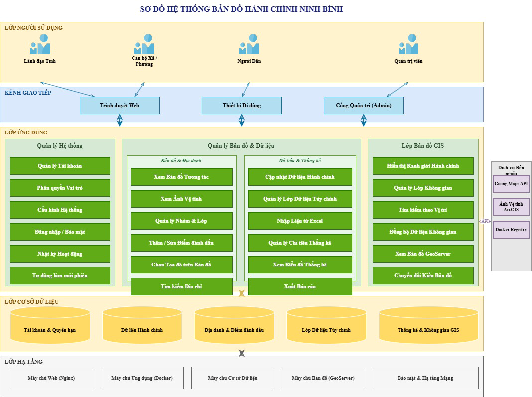532x397 pixels.
Task: Select the Xuất Báo cáo block
Action: pyautogui.click(x=300, y=287)
